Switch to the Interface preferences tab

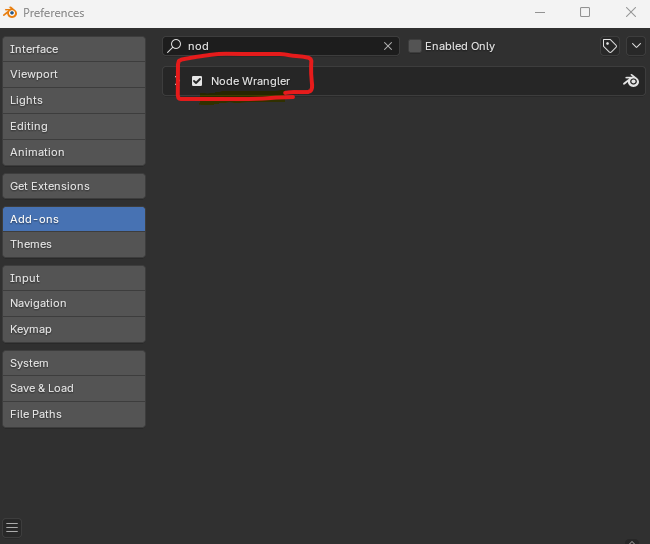point(74,49)
